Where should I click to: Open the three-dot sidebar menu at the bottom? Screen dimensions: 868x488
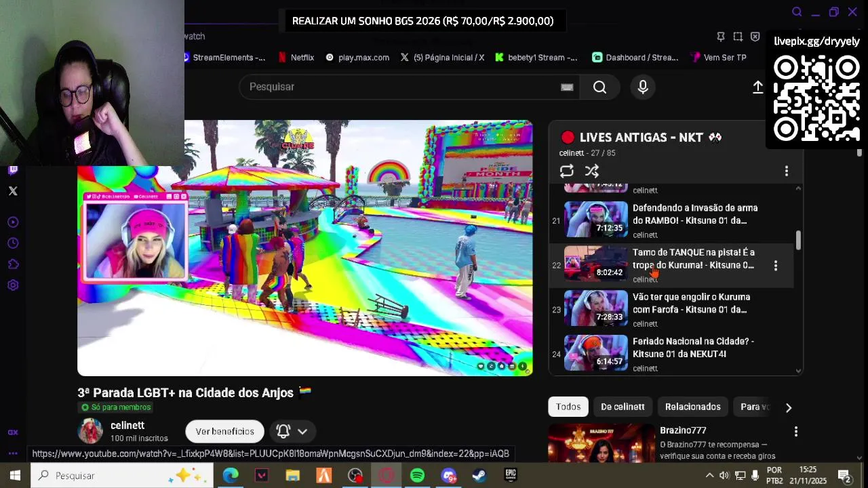13,453
